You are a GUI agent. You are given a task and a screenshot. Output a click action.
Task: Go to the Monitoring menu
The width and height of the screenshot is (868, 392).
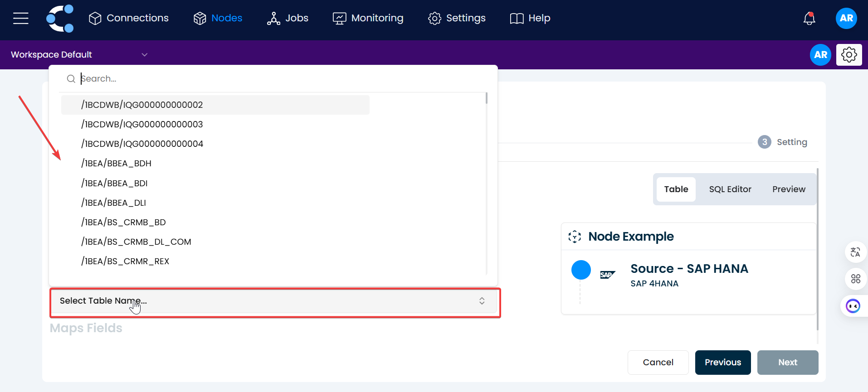tap(368, 18)
